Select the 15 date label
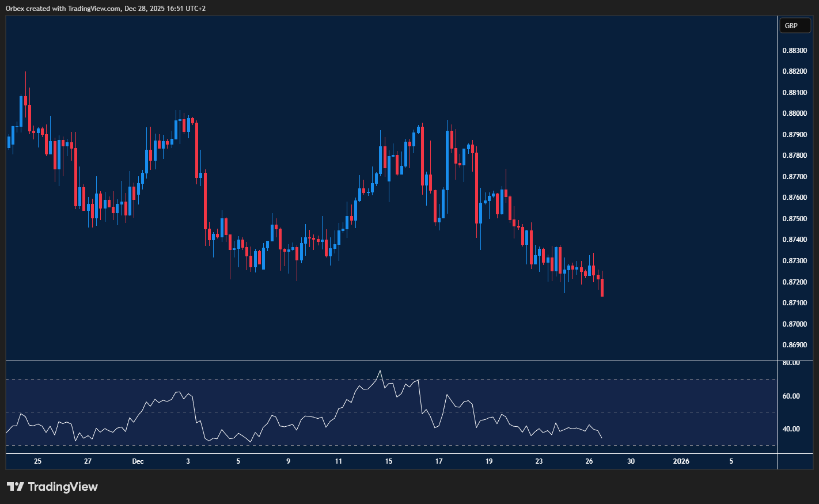Screen dimensions: 819x504 pyautogui.click(x=388, y=461)
